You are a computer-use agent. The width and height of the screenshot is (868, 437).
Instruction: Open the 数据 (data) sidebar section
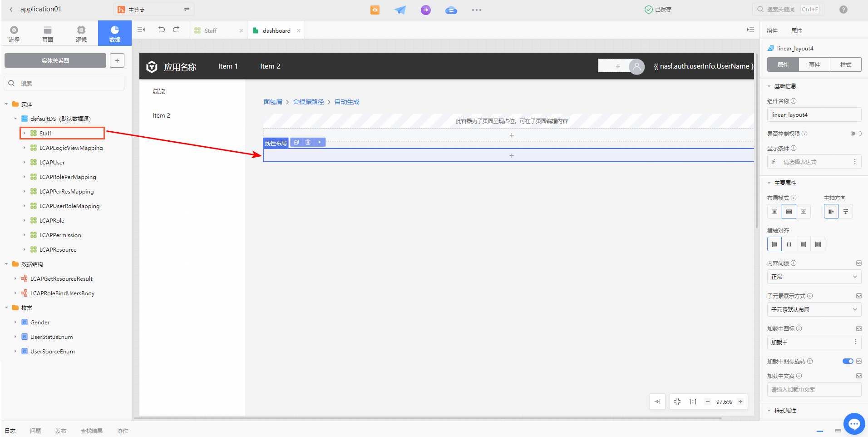pyautogui.click(x=115, y=33)
